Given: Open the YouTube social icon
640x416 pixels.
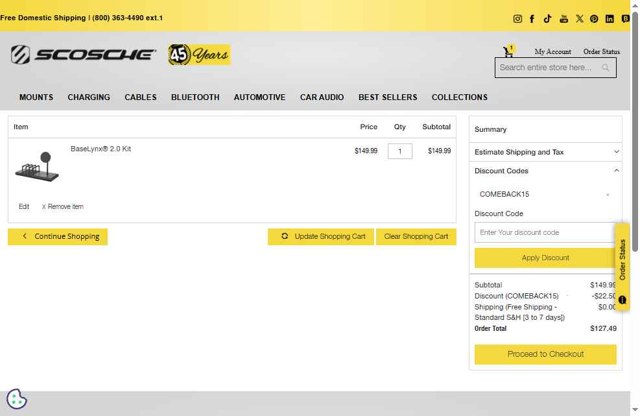Looking at the screenshot, I should (564, 19).
